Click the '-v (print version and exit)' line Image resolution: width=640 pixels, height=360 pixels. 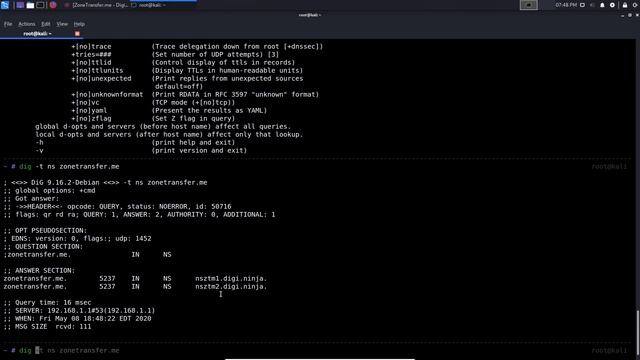click(x=141, y=151)
